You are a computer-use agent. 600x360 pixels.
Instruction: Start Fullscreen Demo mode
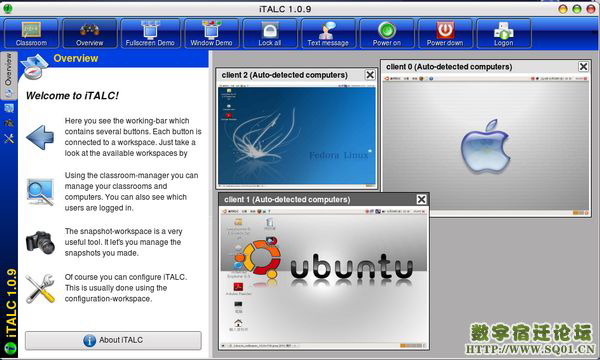point(150,34)
